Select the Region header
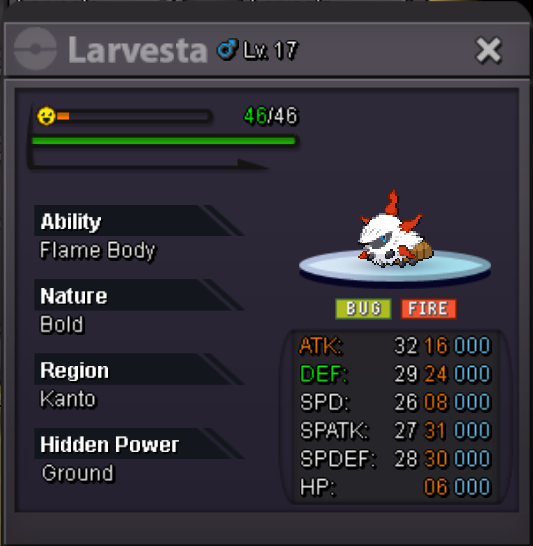The width and height of the screenshot is (533, 546). pyautogui.click(x=139, y=370)
